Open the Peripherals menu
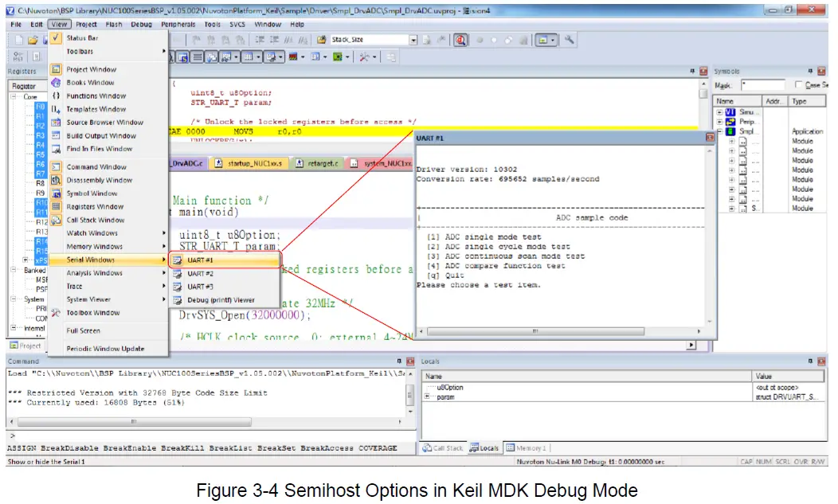 [178, 25]
